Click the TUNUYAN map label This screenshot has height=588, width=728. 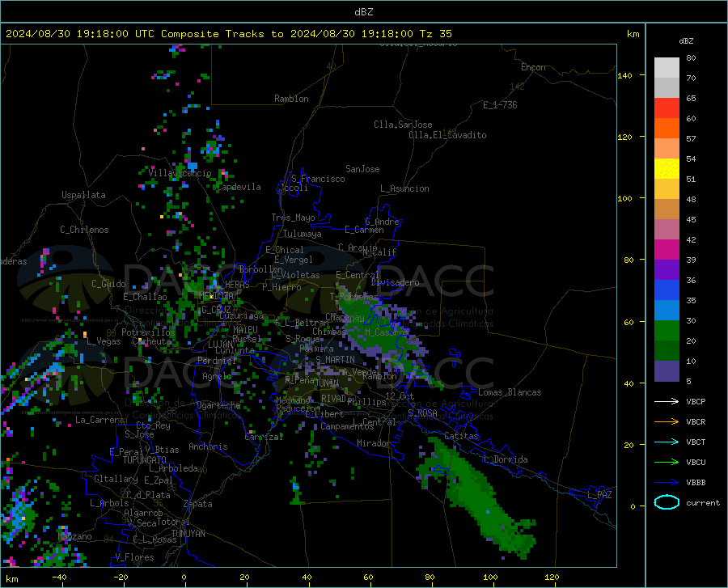(188, 534)
